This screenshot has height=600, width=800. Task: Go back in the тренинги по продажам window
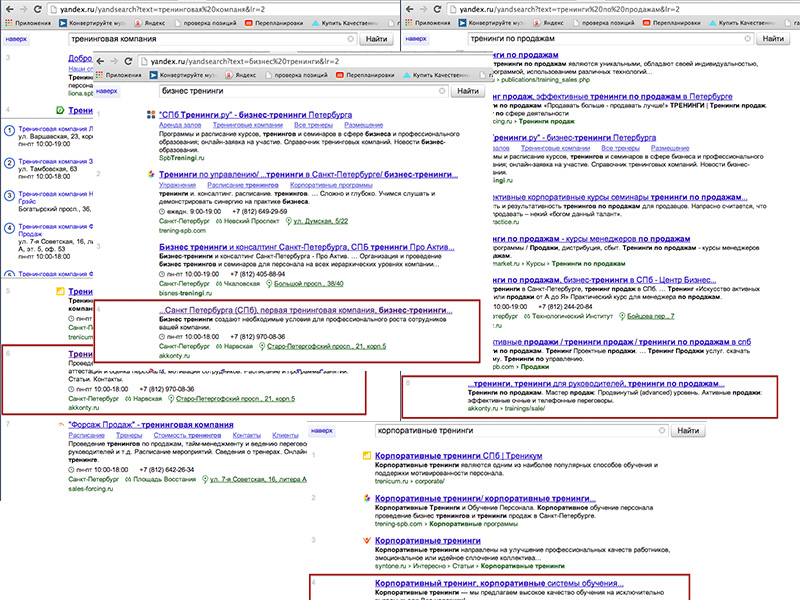coord(410,9)
